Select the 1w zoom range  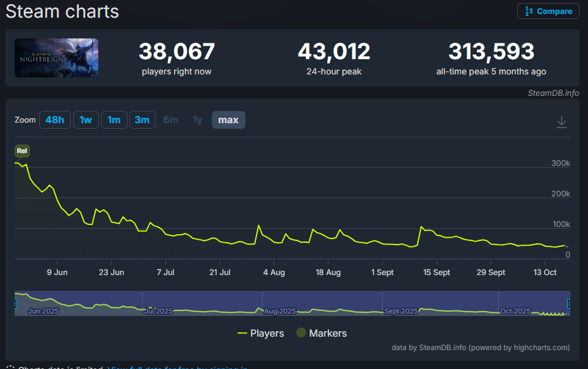coord(86,120)
